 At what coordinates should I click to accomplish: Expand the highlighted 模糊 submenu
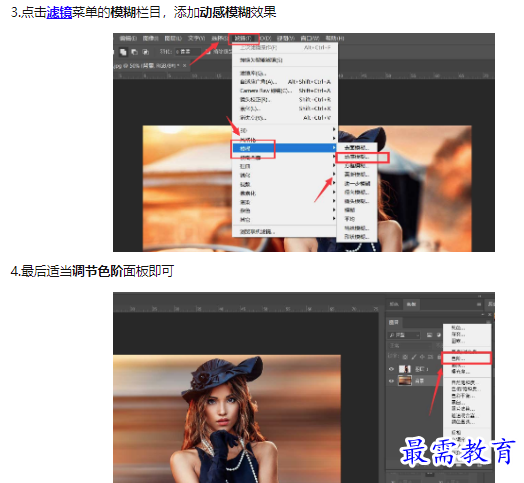point(285,148)
